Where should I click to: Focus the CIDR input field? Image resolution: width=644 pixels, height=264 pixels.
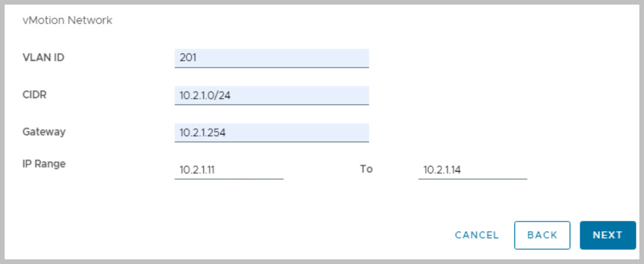[271, 95]
